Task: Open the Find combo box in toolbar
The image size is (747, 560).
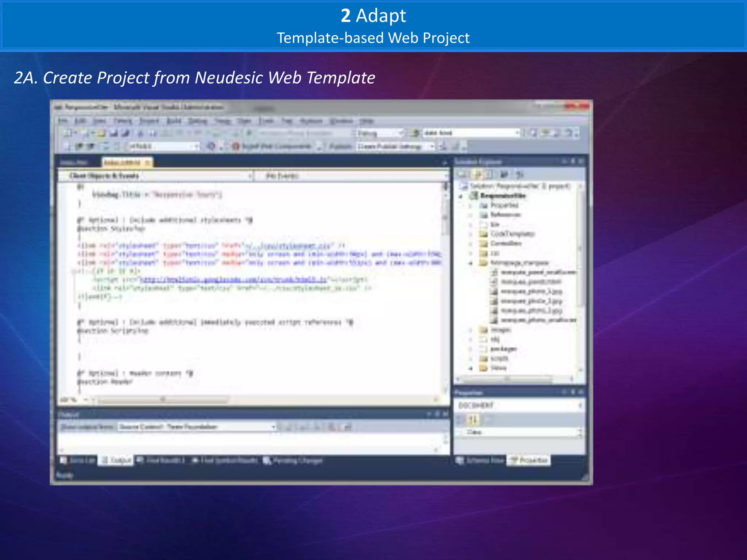Action: (471, 133)
